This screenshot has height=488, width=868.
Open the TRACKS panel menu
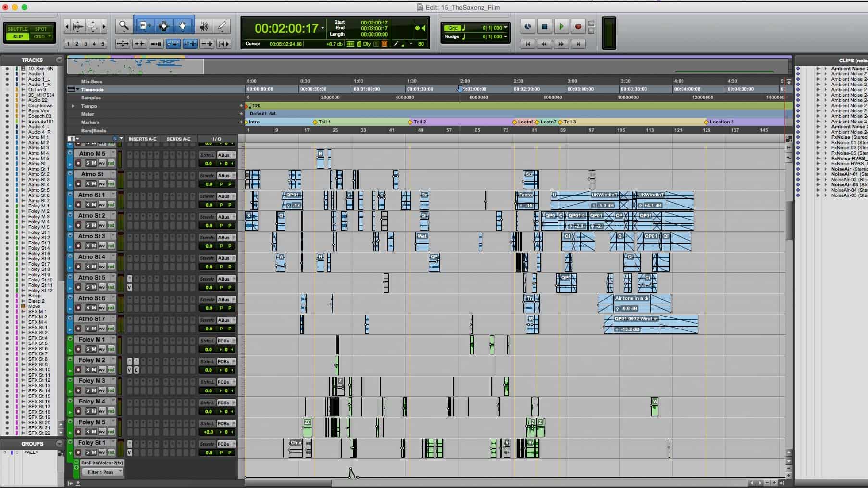click(60, 60)
